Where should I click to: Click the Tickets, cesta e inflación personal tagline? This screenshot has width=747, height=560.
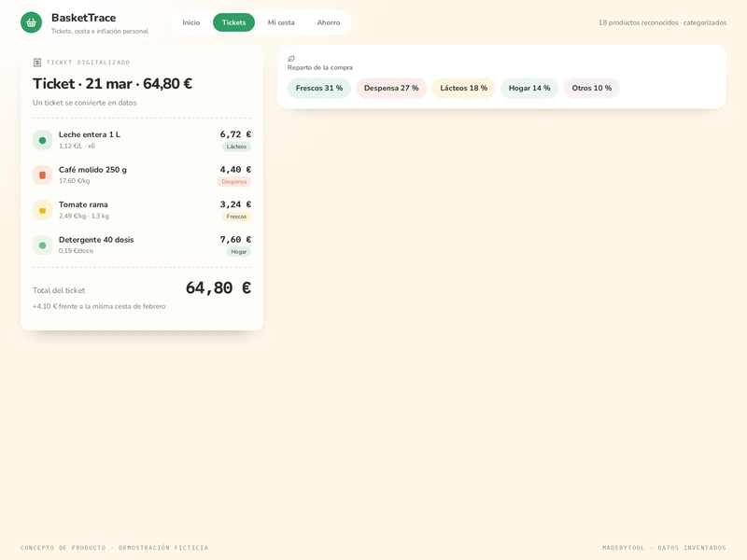100,31
